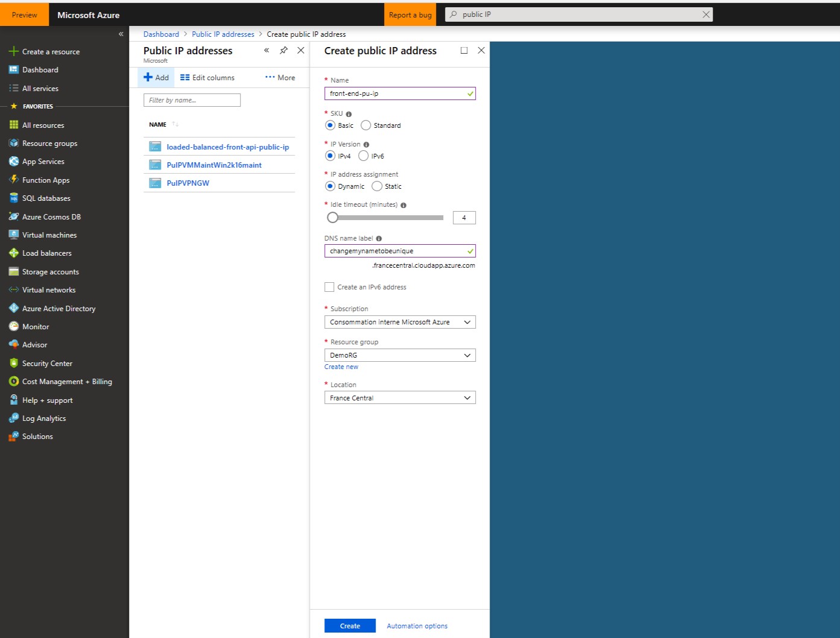Pin the Public IP addresses blade
The height and width of the screenshot is (638, 840).
click(x=283, y=51)
